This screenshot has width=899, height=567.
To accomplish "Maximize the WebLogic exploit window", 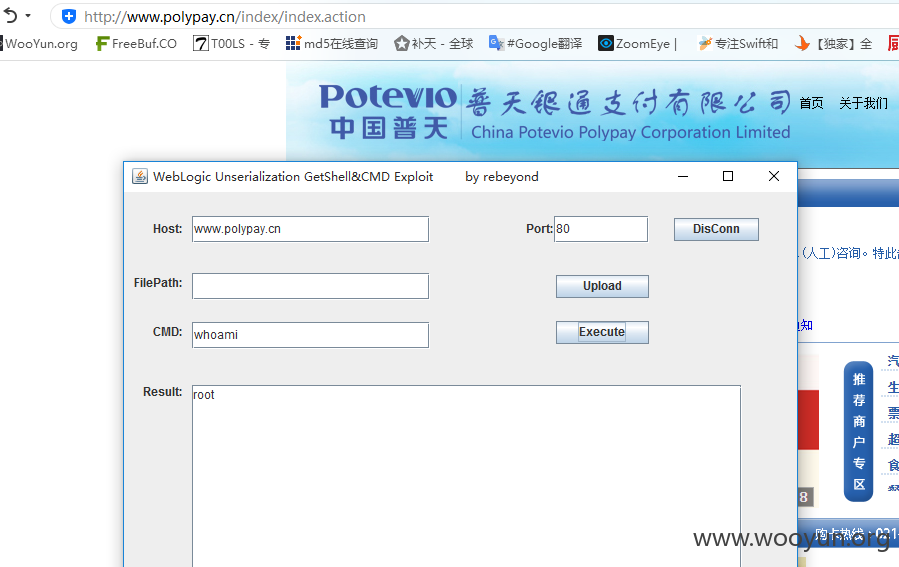I will coord(728,176).
